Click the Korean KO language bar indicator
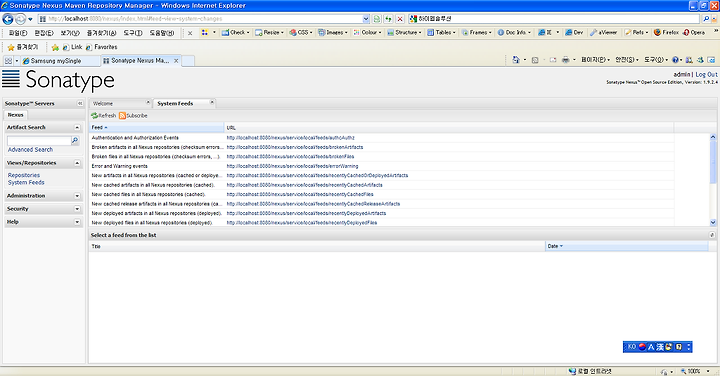The image size is (720, 376). (631, 347)
